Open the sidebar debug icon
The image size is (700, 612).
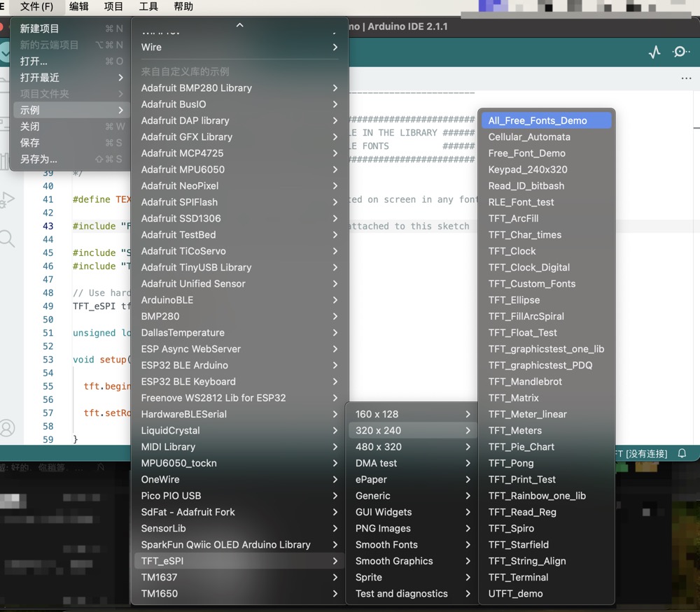(x=7, y=199)
